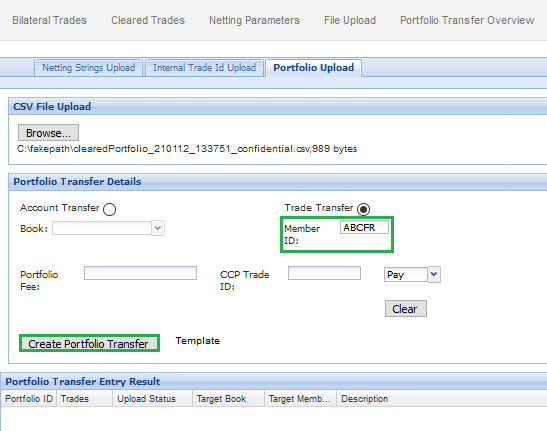The width and height of the screenshot is (547, 431).
Task: Click the CCP Trade ID input field
Action: click(324, 273)
